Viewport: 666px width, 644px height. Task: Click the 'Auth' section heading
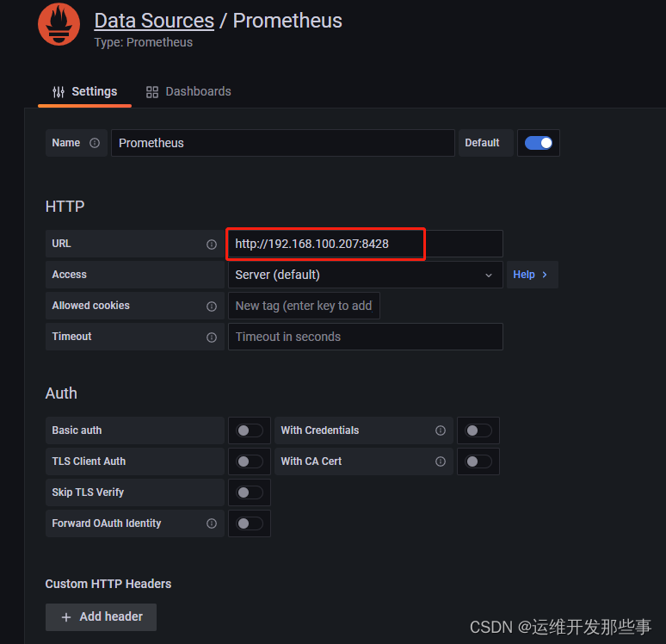(62, 393)
